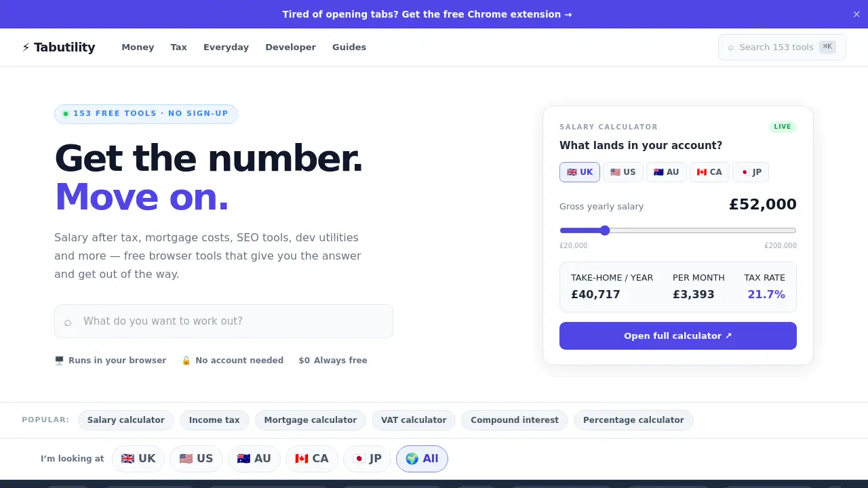Viewport: 868px width, 488px height.
Task: Go to the Guides nav item
Action: [349, 47]
